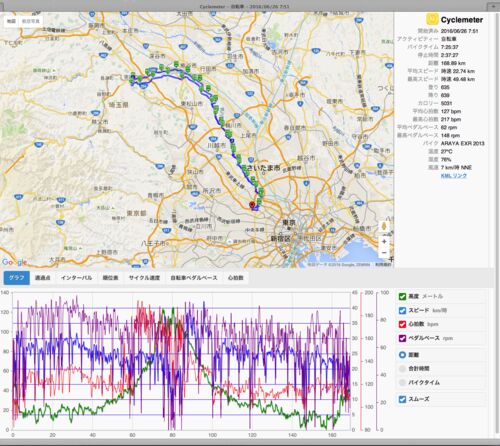
Task: Click the yellow Cyclemeter app logo icon
Action: click(x=432, y=19)
